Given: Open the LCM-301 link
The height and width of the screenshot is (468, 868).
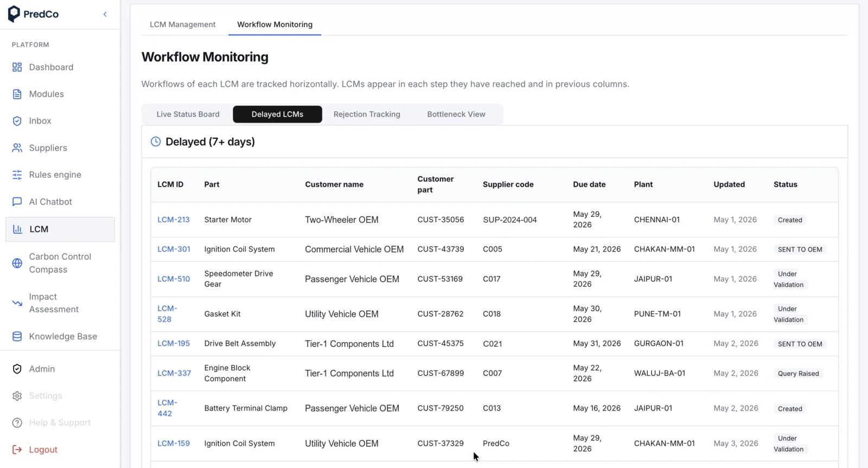Looking at the screenshot, I should [x=174, y=249].
